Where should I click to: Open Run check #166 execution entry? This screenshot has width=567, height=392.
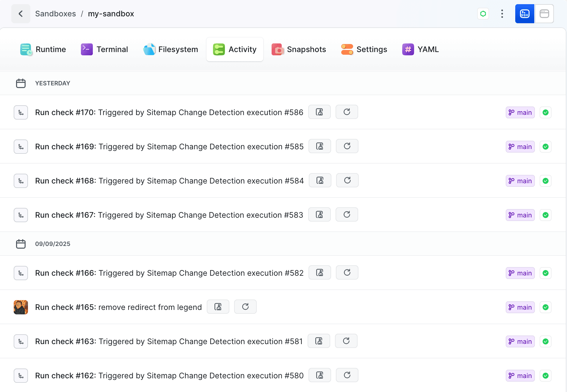(169, 273)
